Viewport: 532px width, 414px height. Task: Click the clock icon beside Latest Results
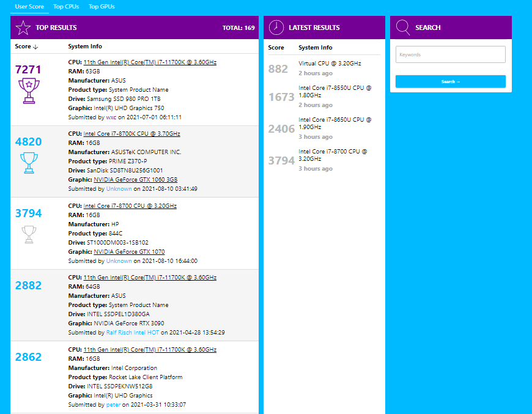pyautogui.click(x=276, y=28)
